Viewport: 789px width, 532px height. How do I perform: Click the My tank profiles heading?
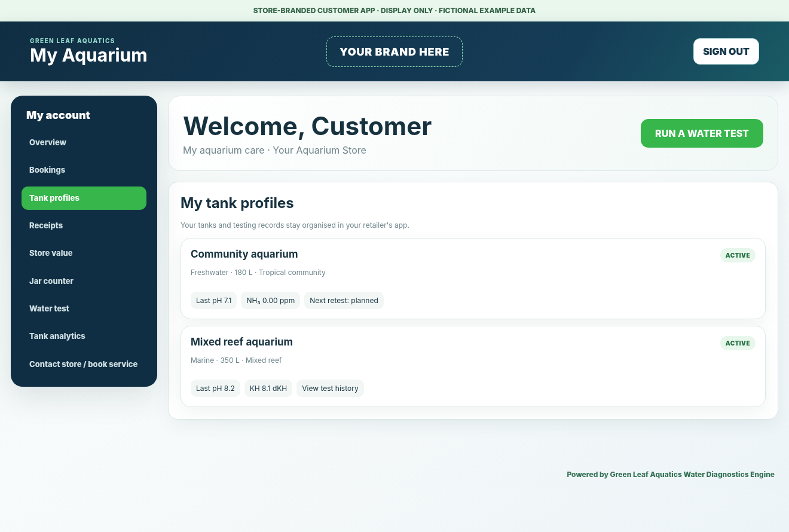(237, 203)
